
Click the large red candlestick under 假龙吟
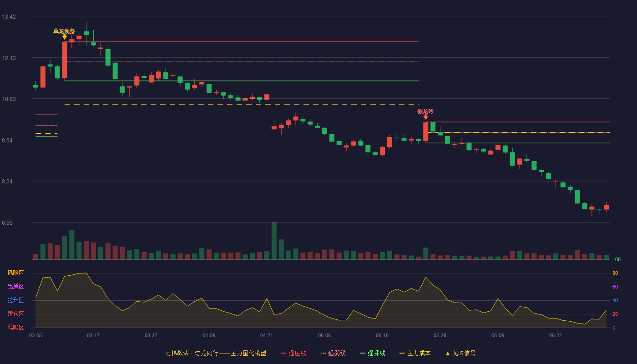[x=425, y=131]
